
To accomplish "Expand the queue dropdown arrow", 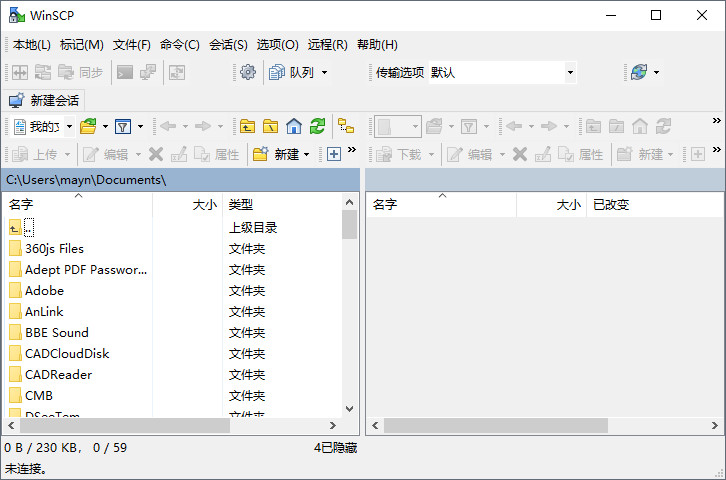I will 324,72.
